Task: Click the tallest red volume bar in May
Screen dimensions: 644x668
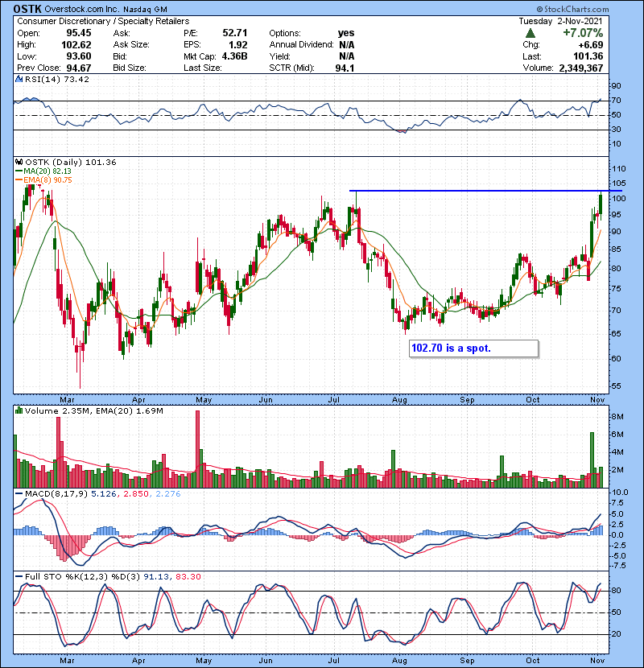Action: point(197,449)
